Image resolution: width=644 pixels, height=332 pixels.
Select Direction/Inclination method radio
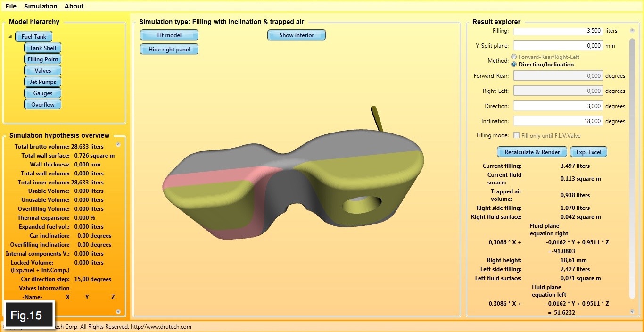click(x=514, y=65)
